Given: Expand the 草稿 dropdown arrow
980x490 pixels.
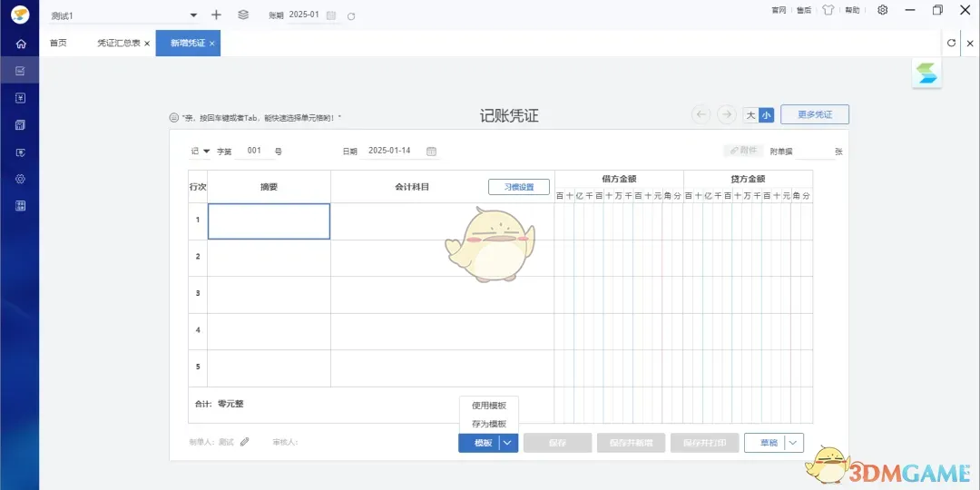Looking at the screenshot, I should (793, 443).
